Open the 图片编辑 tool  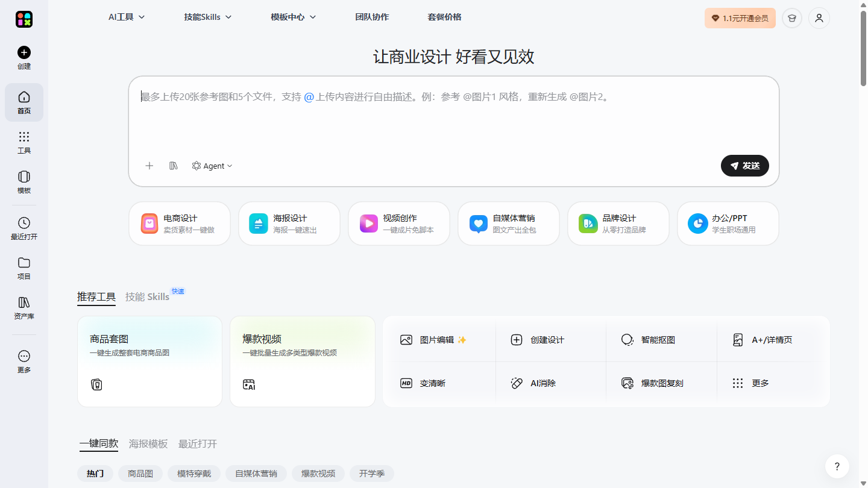pos(439,340)
